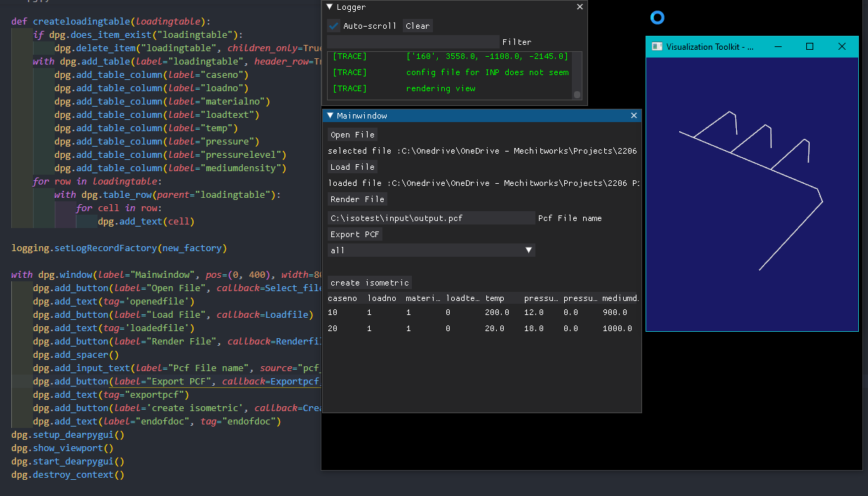
Task: Click the Pcf File name input field
Action: tap(431, 218)
